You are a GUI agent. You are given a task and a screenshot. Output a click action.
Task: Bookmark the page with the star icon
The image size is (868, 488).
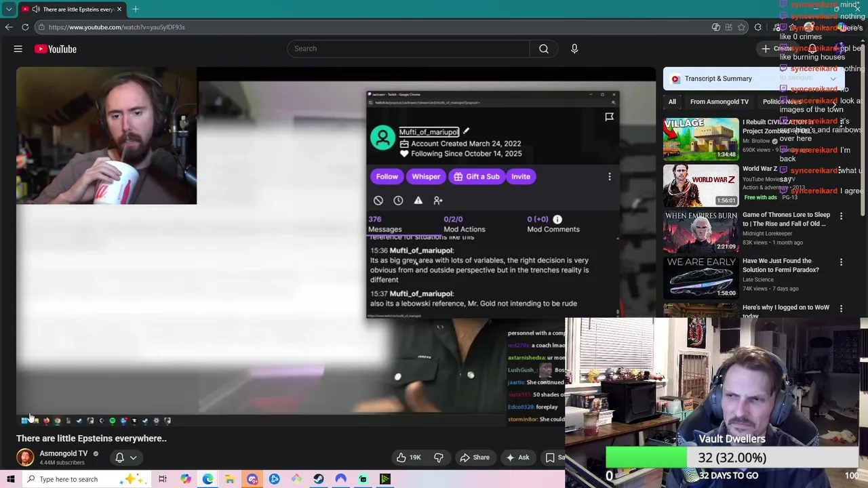tap(741, 27)
